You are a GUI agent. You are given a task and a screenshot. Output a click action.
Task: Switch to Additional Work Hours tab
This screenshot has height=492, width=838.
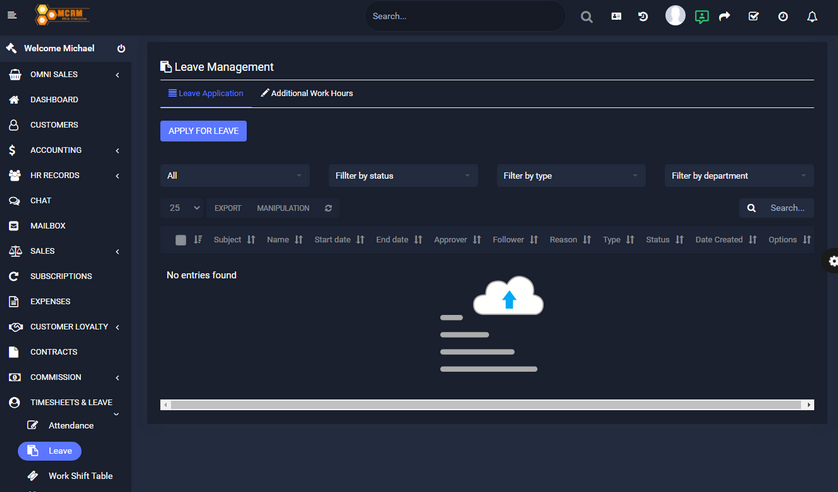point(307,93)
